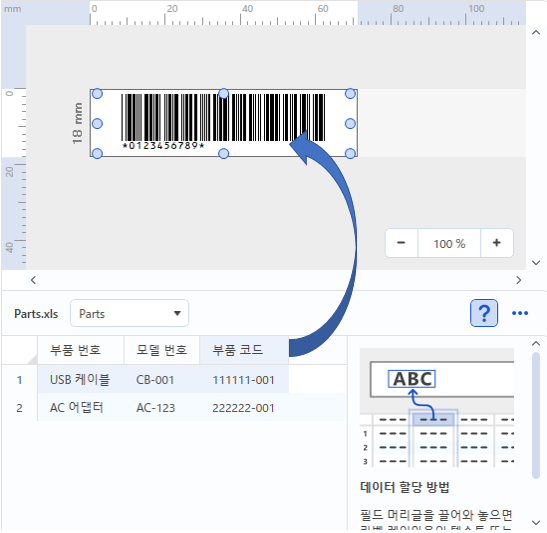The height and width of the screenshot is (533, 547).
Task: Zoom out with the minus button
Action: (x=401, y=243)
